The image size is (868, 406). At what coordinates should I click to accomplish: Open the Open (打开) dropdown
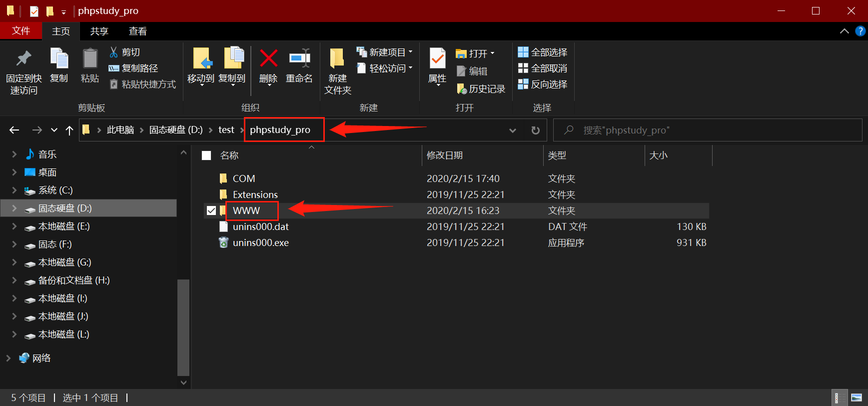(475, 53)
